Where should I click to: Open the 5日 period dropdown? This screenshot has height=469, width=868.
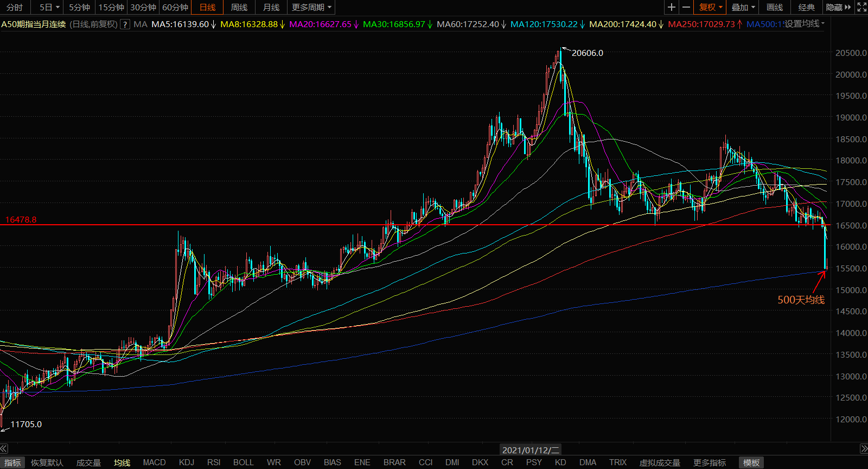(49, 7)
